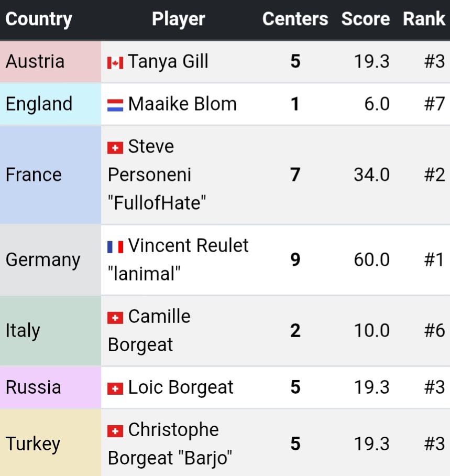Select the 60.0 score for Germany
This screenshot has width=450, height=476.
tap(371, 260)
